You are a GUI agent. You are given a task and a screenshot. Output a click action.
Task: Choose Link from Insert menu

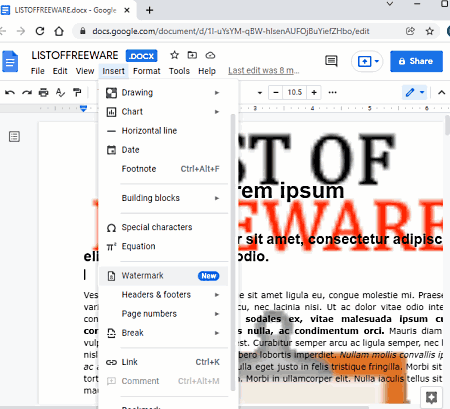click(164, 362)
